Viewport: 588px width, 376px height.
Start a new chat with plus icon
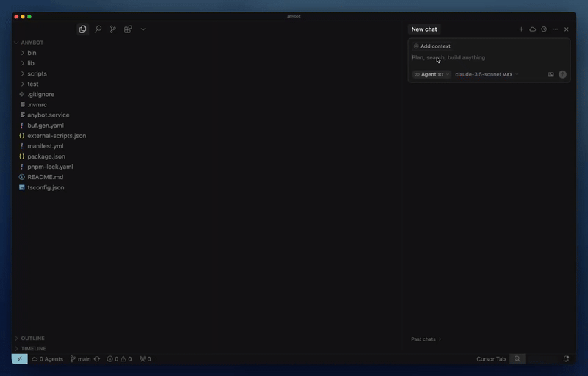(x=521, y=29)
